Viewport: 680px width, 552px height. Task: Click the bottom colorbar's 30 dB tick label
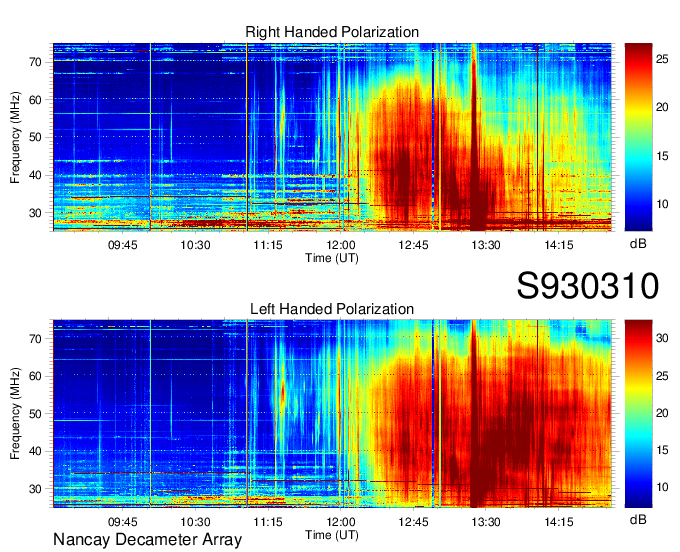click(662, 338)
